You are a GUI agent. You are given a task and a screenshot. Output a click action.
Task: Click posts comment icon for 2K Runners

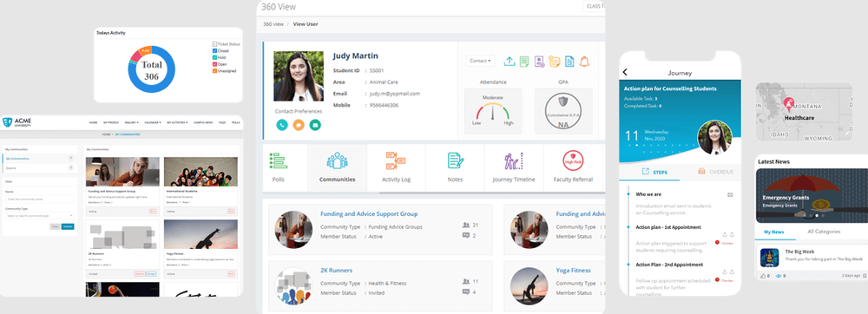pyautogui.click(x=465, y=292)
